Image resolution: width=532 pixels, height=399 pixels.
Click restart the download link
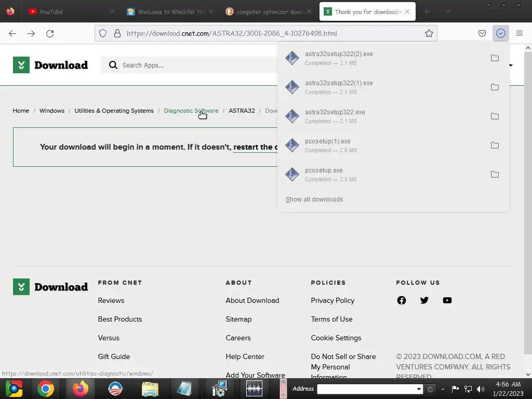tap(255, 147)
